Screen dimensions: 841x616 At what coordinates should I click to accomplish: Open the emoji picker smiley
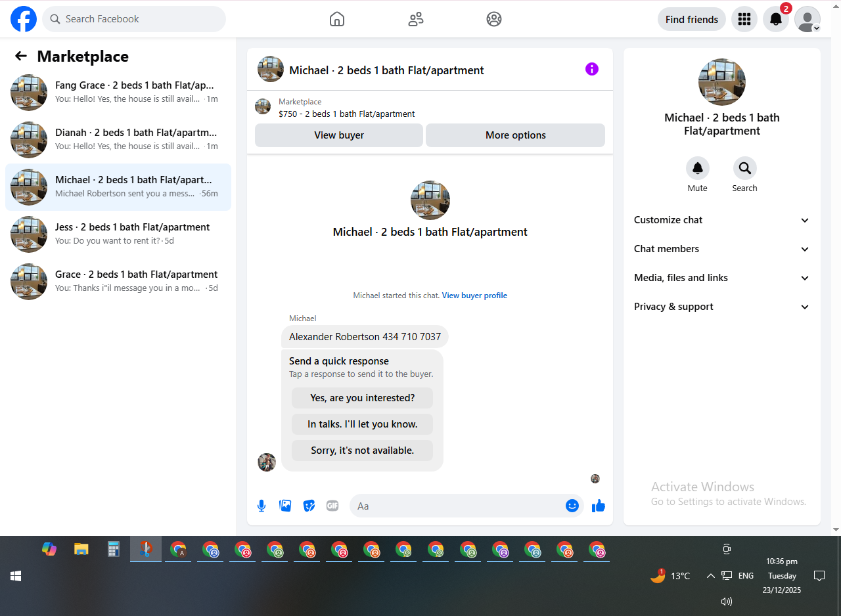pyautogui.click(x=572, y=506)
